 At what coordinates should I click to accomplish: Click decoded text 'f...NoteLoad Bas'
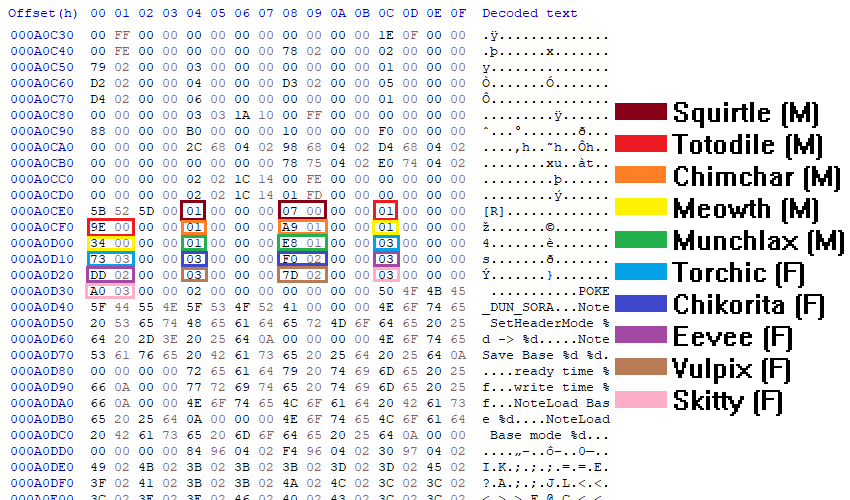[546, 403]
